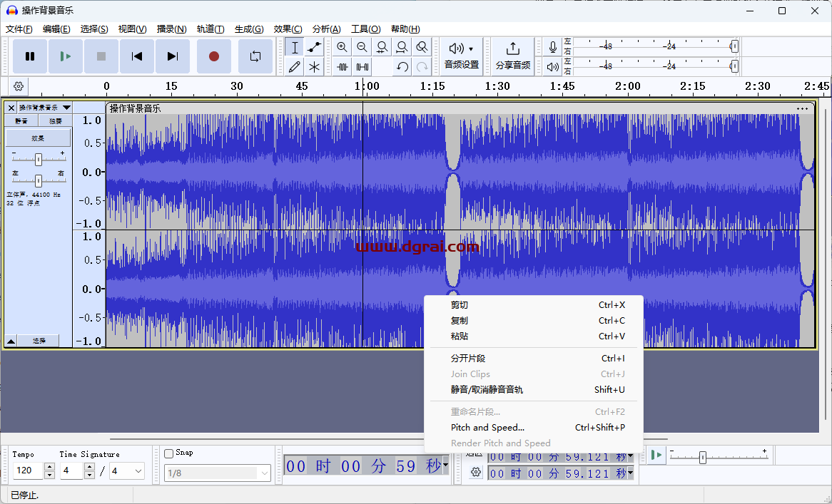This screenshot has width=832, height=504.
Task: Open 操作背景音乐 track name dropdown
Action: coord(45,108)
